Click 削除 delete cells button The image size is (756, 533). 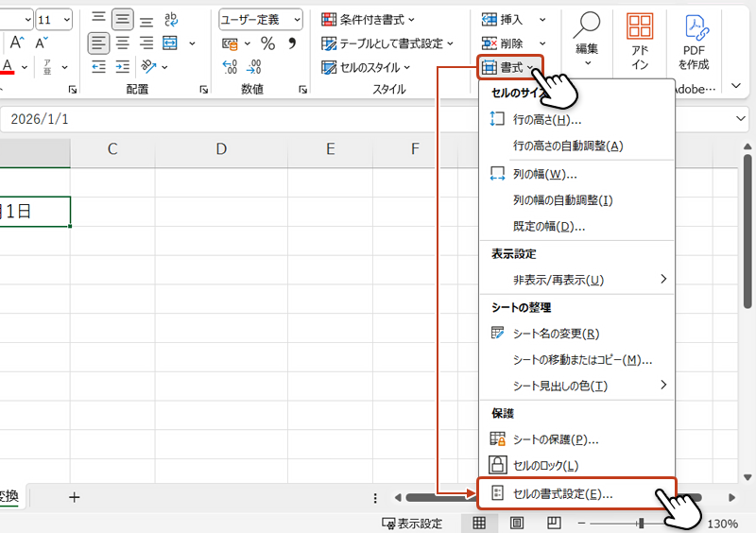pyautogui.click(x=503, y=43)
